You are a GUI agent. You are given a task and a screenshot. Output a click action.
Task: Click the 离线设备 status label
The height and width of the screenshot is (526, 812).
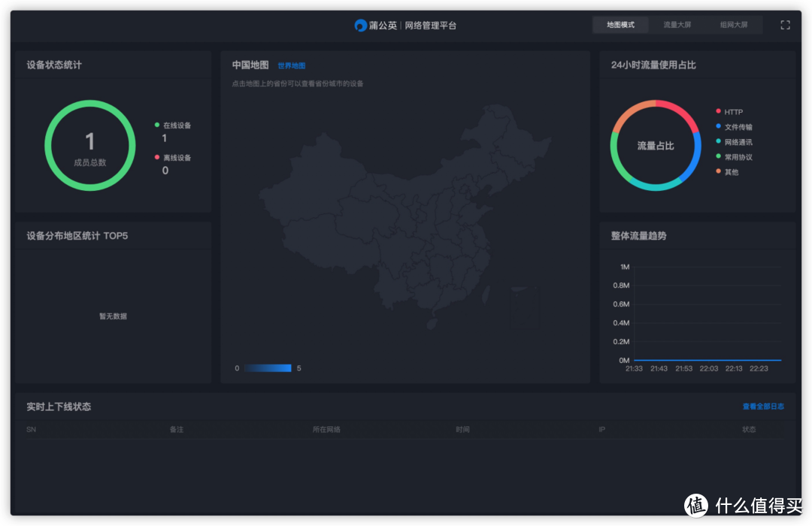click(177, 157)
